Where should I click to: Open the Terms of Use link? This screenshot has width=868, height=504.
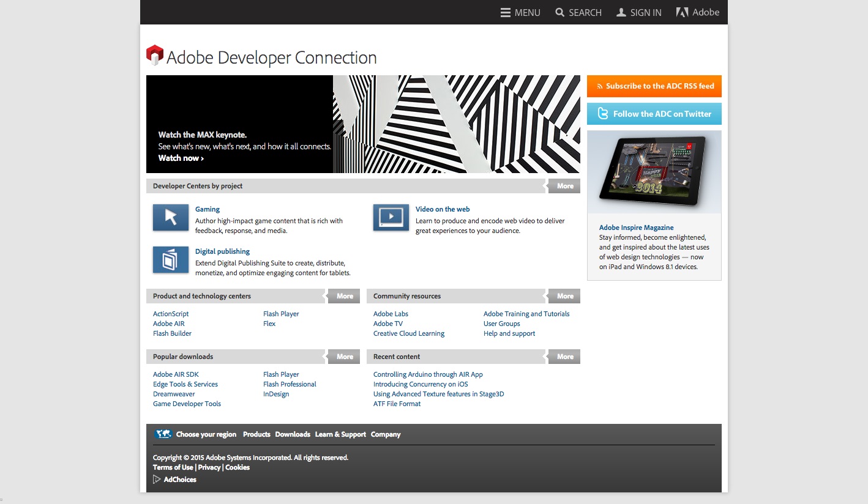tap(173, 467)
